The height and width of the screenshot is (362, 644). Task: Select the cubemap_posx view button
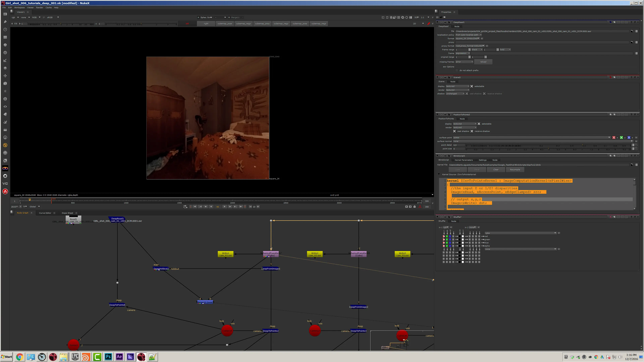coord(225,23)
